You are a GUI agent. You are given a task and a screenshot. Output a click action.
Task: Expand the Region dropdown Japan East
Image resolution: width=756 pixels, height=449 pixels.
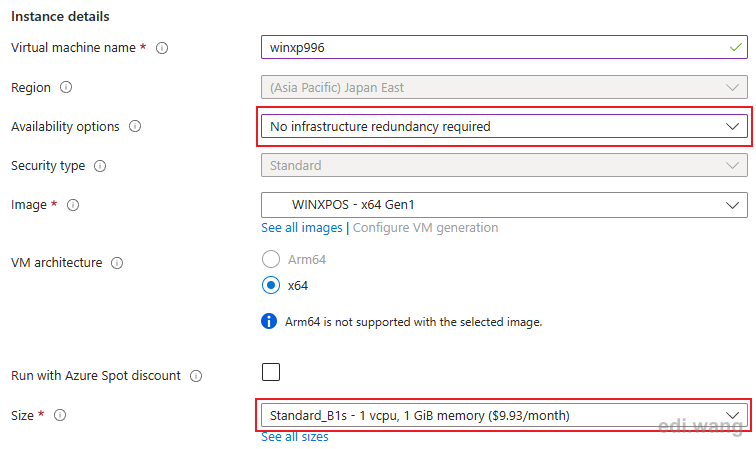504,87
